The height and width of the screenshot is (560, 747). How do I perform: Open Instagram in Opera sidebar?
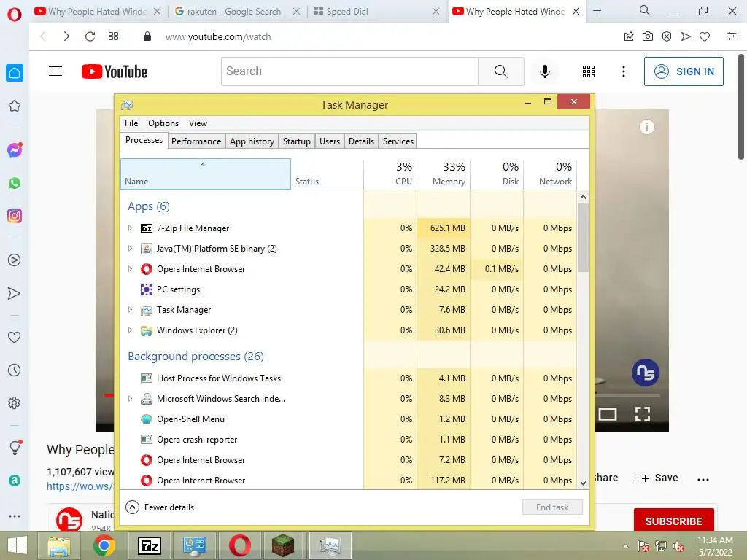[15, 216]
